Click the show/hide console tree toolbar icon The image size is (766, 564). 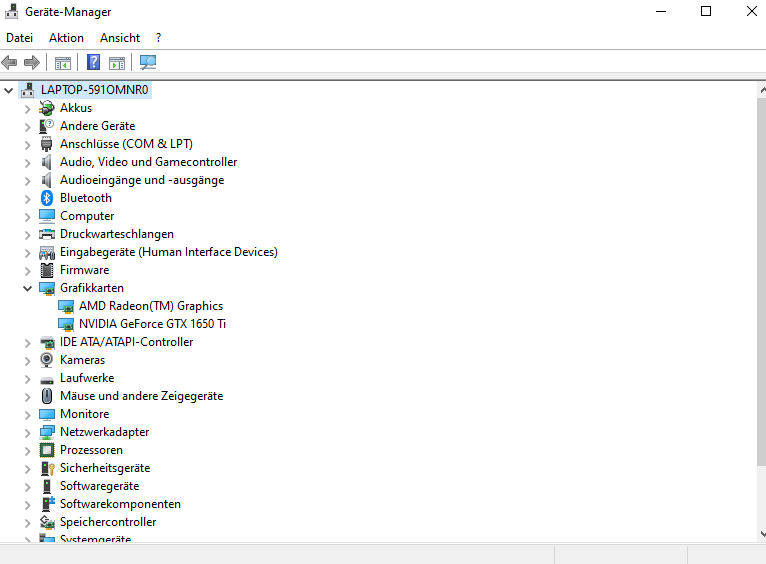coord(63,63)
